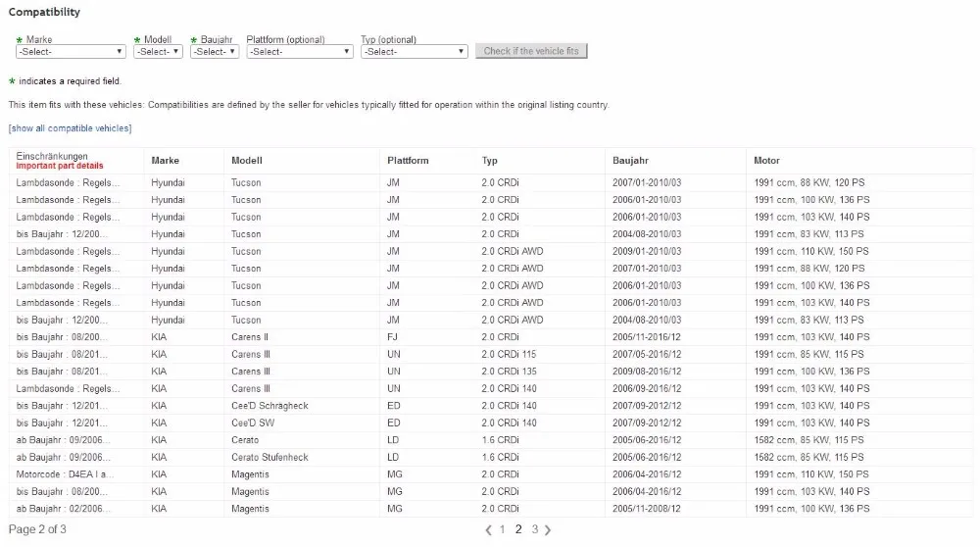The width and height of the screenshot is (980, 547).
Task: Open the Modell dropdown
Action: point(158,52)
